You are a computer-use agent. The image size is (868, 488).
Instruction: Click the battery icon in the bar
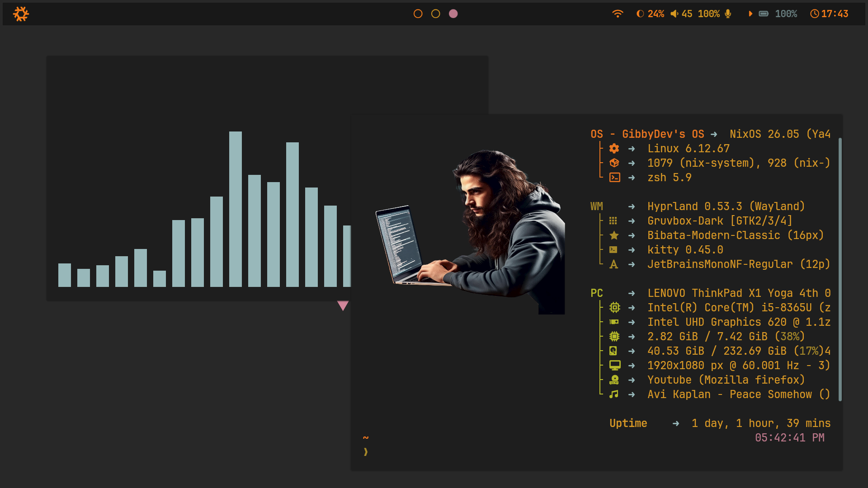tap(764, 14)
